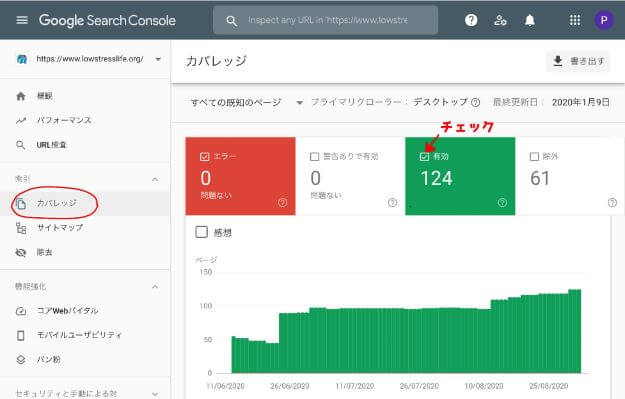
Task: Uncheck the エラー checkbox
Action: pos(204,156)
